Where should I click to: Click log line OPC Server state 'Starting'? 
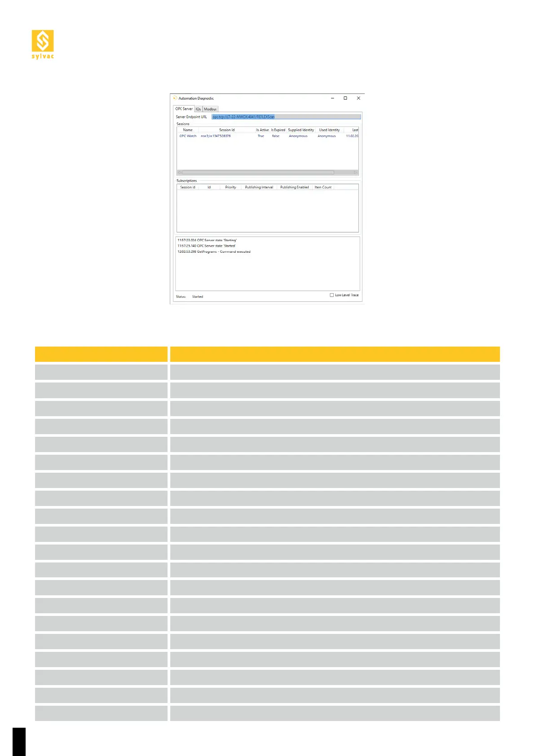point(207,240)
